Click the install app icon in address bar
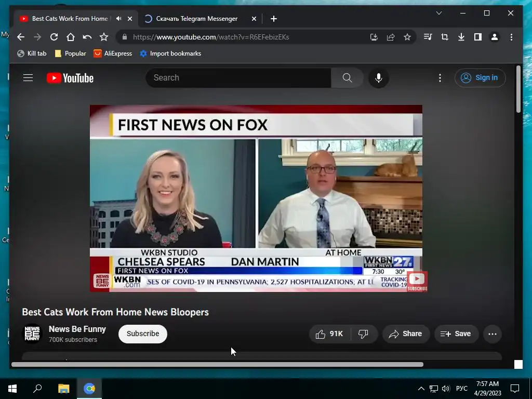Viewport: 532px width, 399px height. 374,37
